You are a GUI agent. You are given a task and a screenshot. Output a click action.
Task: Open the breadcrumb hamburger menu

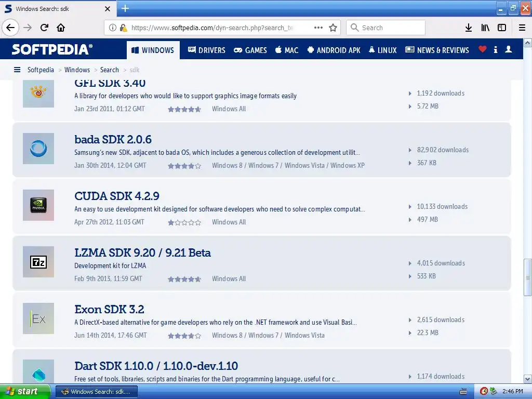17,70
